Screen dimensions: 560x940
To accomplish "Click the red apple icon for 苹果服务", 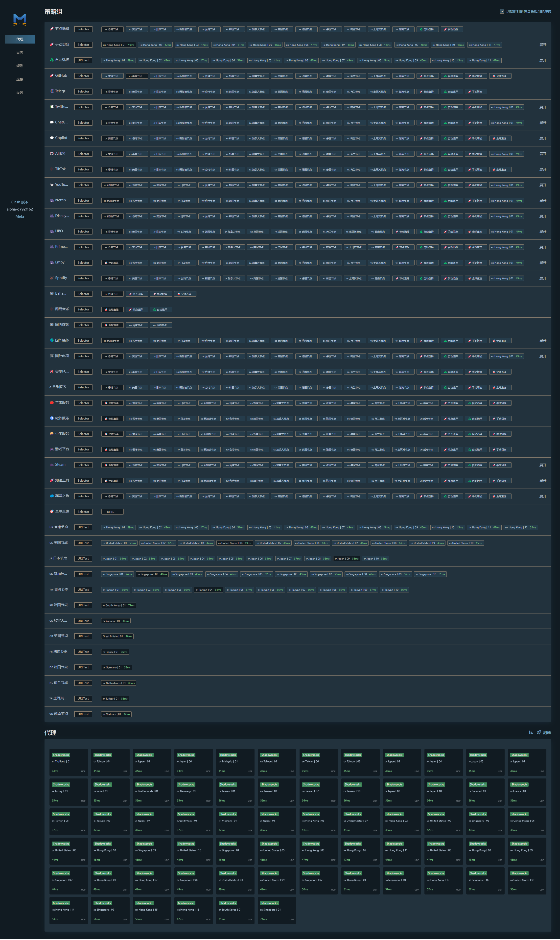I will [x=52, y=403].
